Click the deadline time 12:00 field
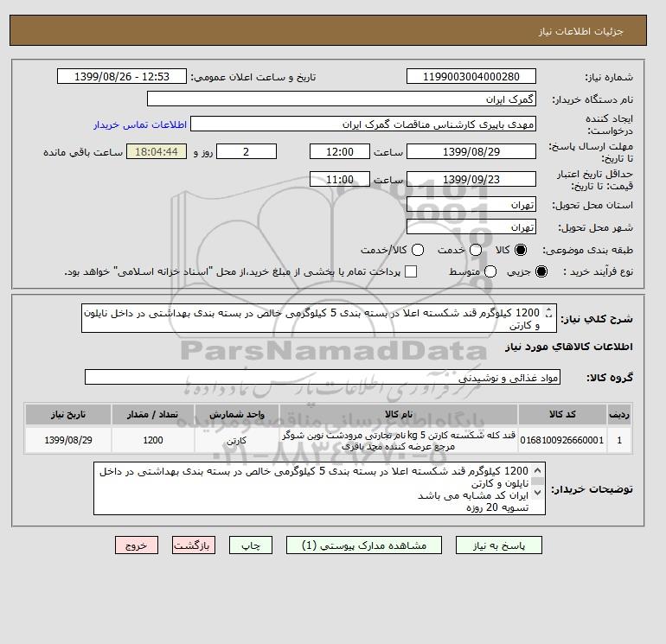Image resolution: width=666 pixels, height=644 pixels. tap(340, 151)
